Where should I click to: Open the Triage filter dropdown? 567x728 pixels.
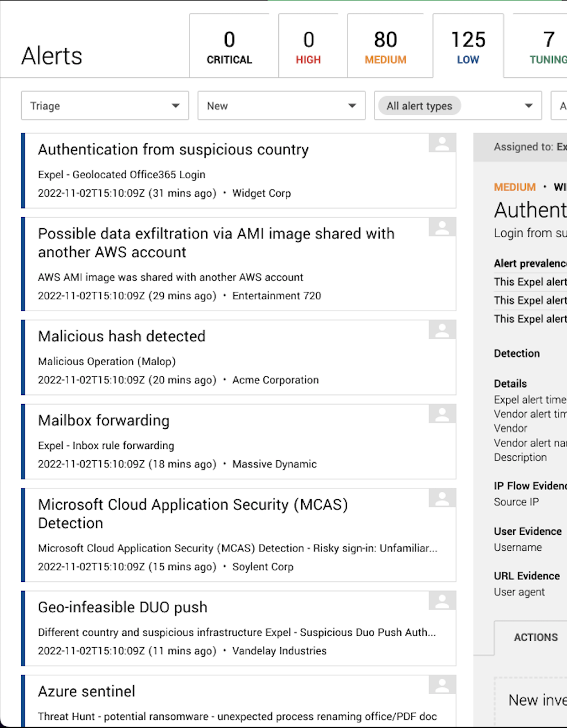[x=104, y=105]
